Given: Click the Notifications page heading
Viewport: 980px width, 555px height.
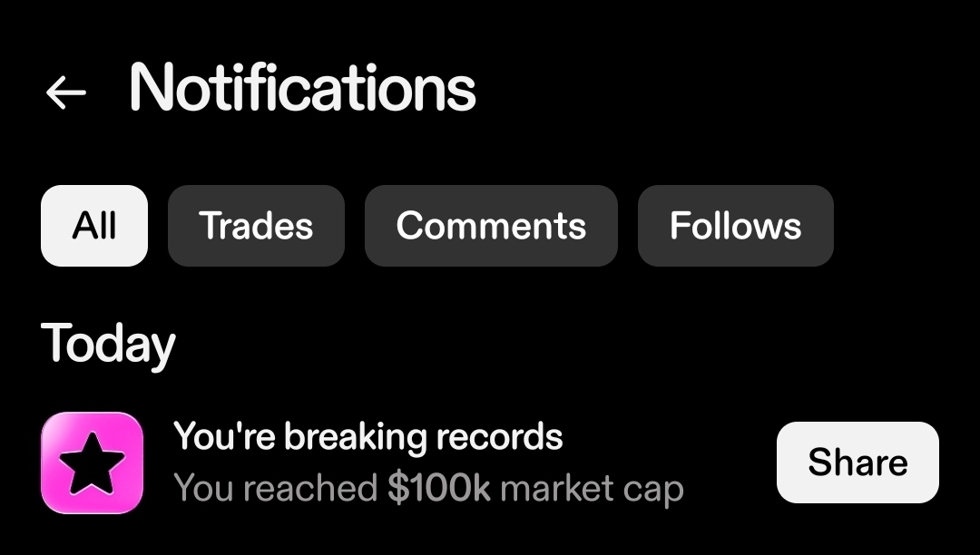Looking at the screenshot, I should click(x=302, y=88).
